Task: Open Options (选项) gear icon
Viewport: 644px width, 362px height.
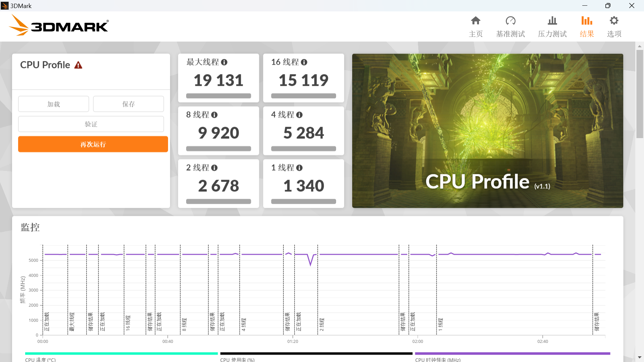Action: click(x=614, y=21)
